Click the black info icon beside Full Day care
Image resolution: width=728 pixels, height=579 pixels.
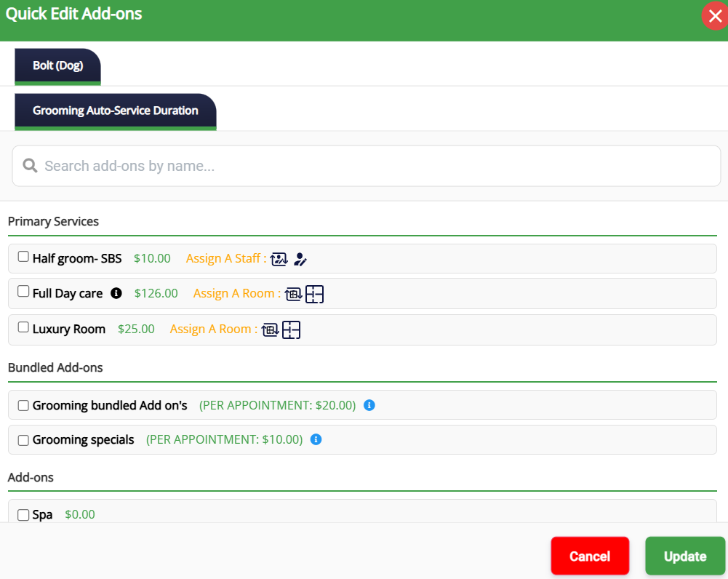[x=116, y=294]
